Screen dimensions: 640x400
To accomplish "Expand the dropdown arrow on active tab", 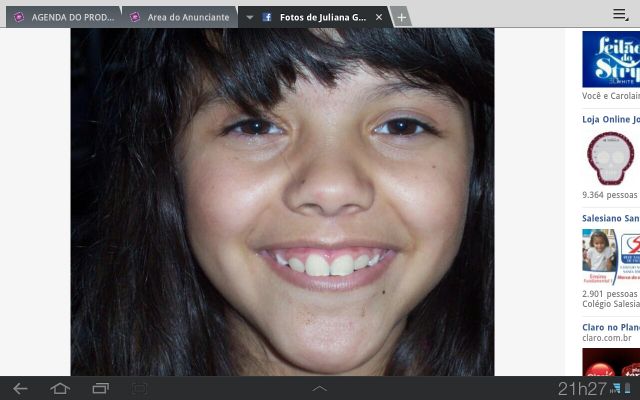I will [x=250, y=17].
